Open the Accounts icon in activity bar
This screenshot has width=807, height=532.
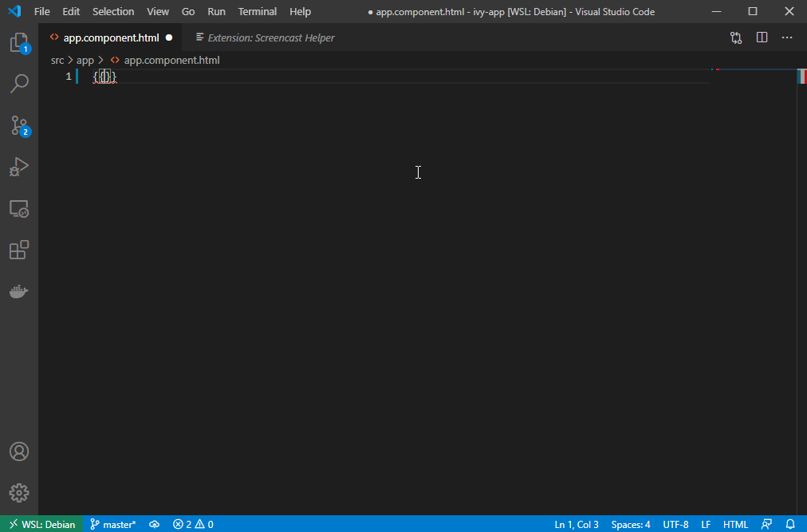point(19,451)
